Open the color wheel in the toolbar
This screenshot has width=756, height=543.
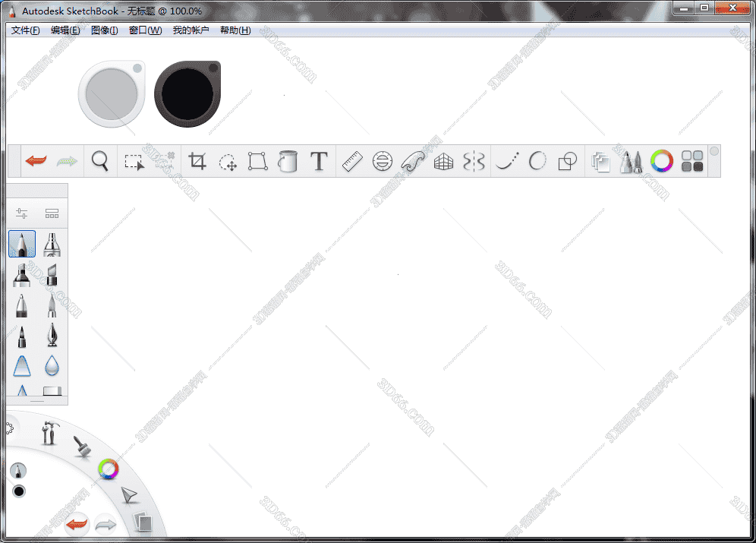tap(661, 161)
